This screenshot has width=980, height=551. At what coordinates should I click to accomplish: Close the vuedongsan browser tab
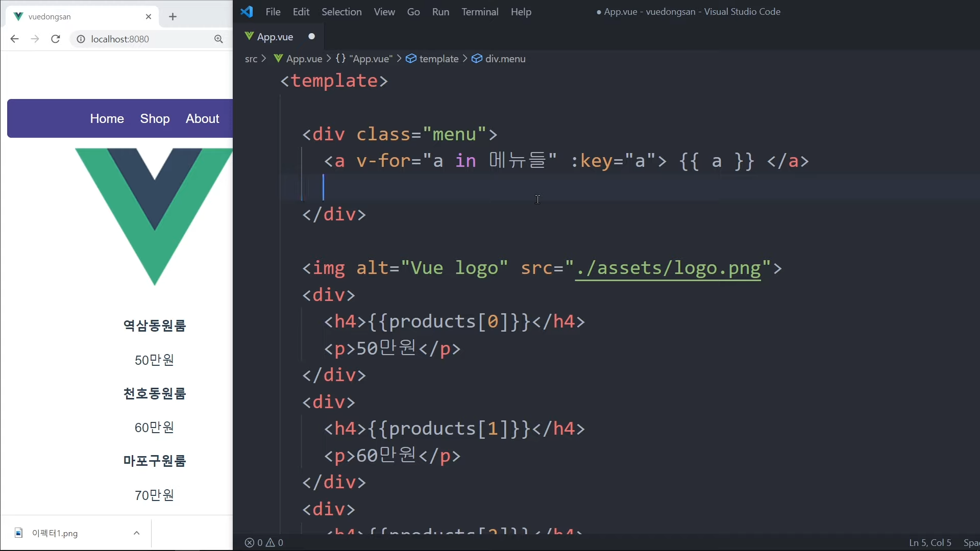[x=149, y=16]
